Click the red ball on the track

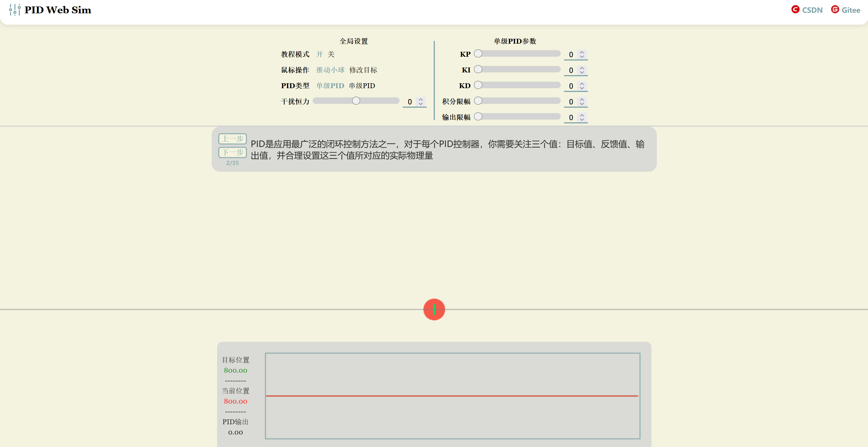(x=434, y=309)
